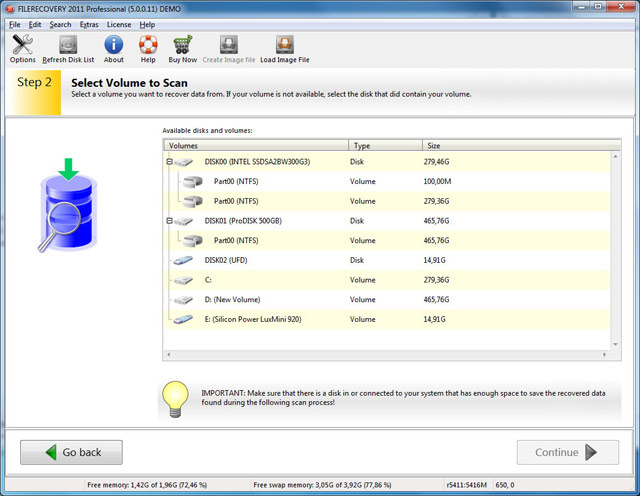This screenshot has height=496, width=640.
Task: Click the volume list scroll-up arrow
Action: tap(615, 156)
